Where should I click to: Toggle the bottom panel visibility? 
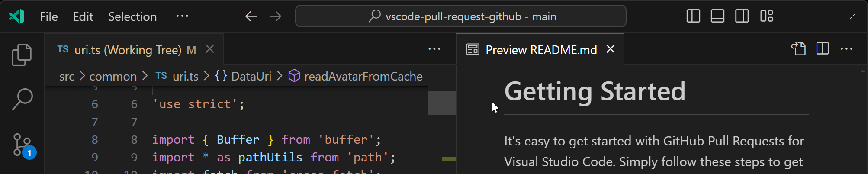(x=717, y=16)
